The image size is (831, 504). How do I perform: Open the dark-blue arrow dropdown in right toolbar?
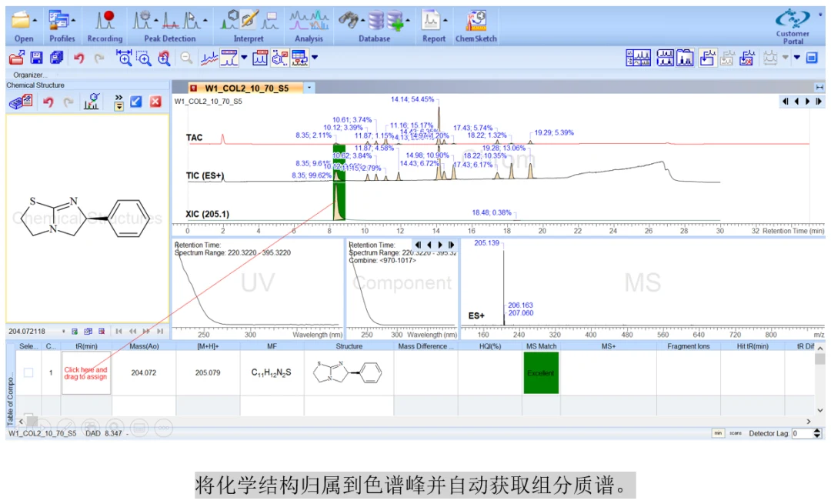click(796, 57)
